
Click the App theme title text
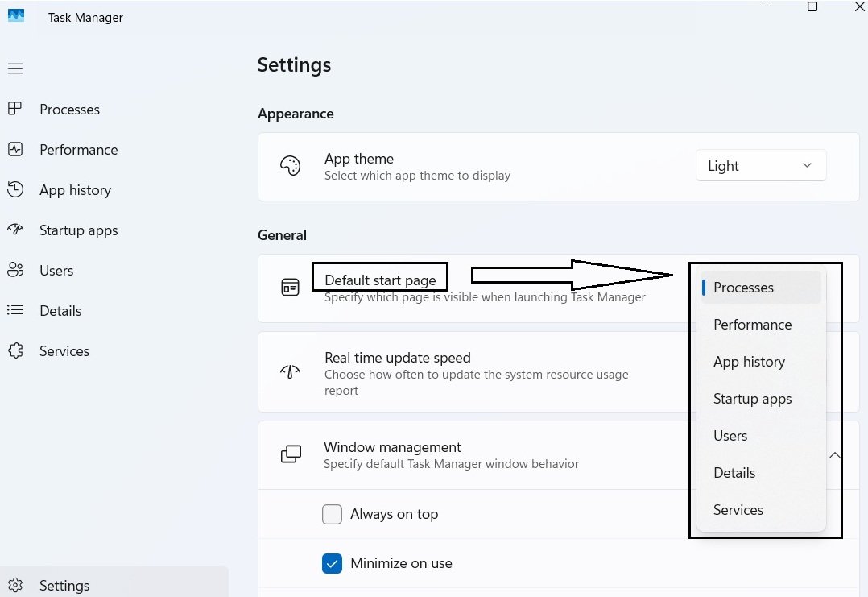coord(359,159)
